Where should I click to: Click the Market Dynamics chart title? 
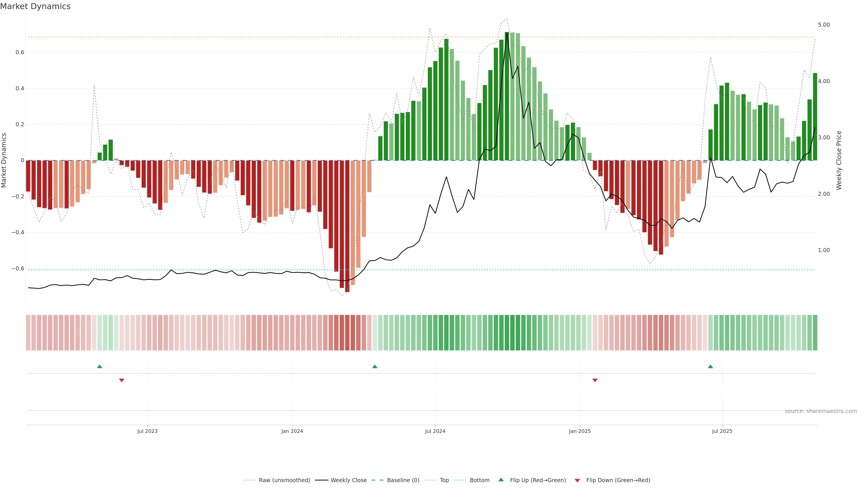(x=35, y=6)
